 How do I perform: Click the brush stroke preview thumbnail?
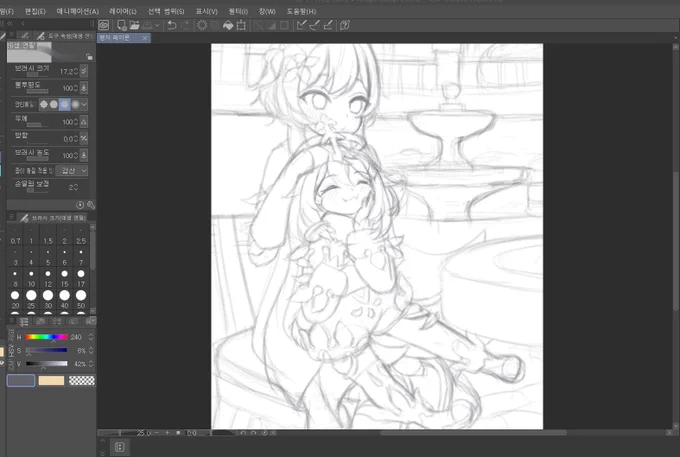[x=29, y=52]
